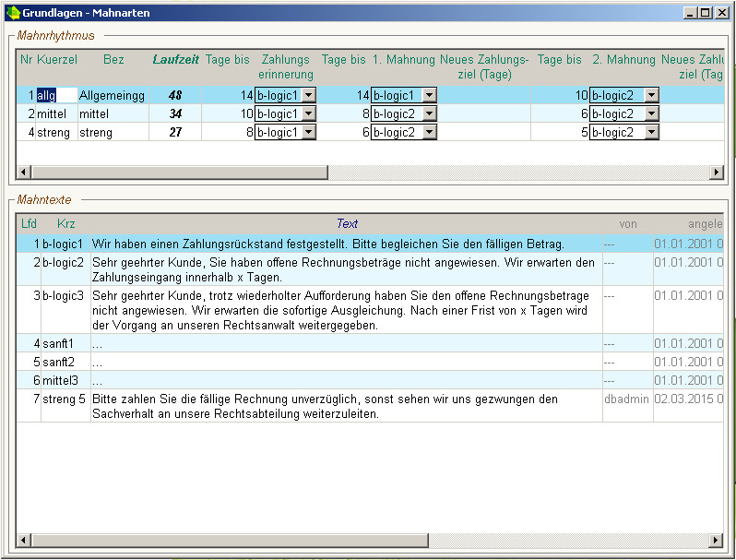Click Mahntexte scrollbar right arrow
Viewport: 736px width, 560px height.
(x=716, y=541)
